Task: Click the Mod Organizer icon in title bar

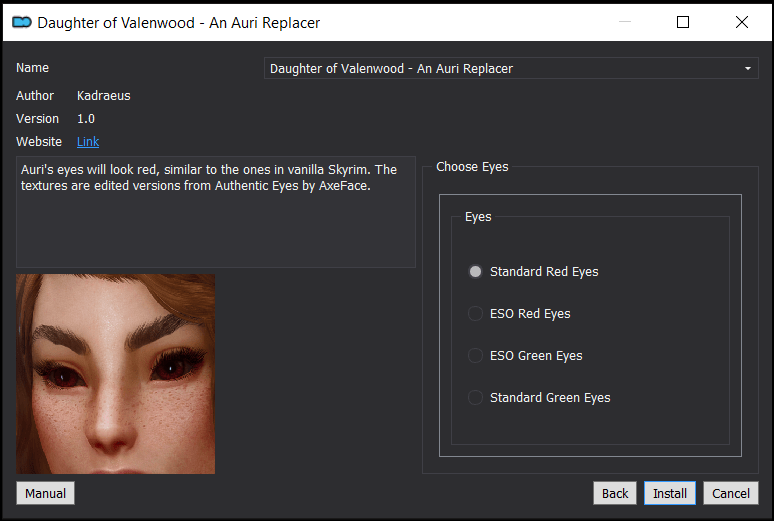Action: [22, 22]
